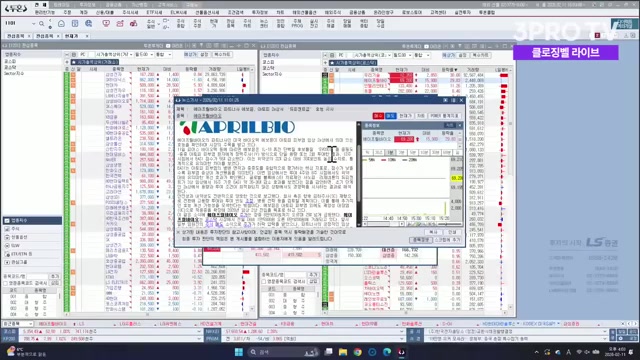Select the 1분 chart period tab
The height and width of the screenshot is (360, 640).
point(390,152)
